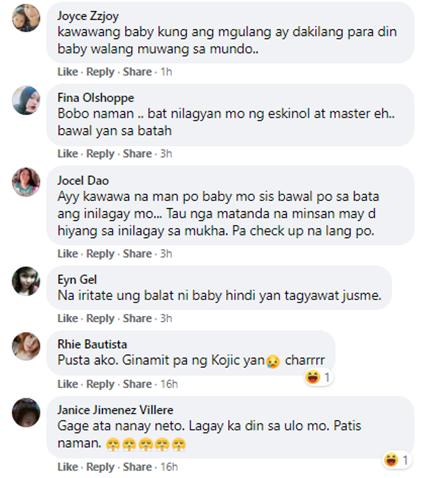448x478 pixels.
Task: Share Janice Jimenez Villere's comment
Action: click(x=137, y=467)
